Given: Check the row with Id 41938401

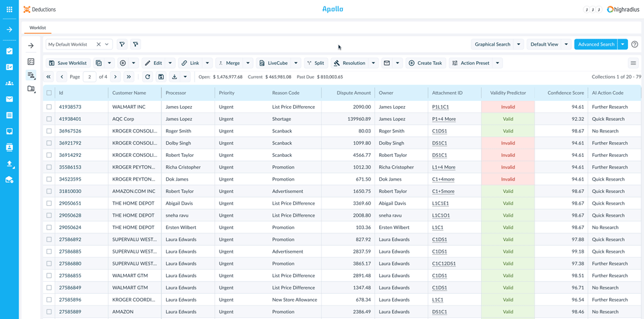Looking at the screenshot, I should point(50,119).
